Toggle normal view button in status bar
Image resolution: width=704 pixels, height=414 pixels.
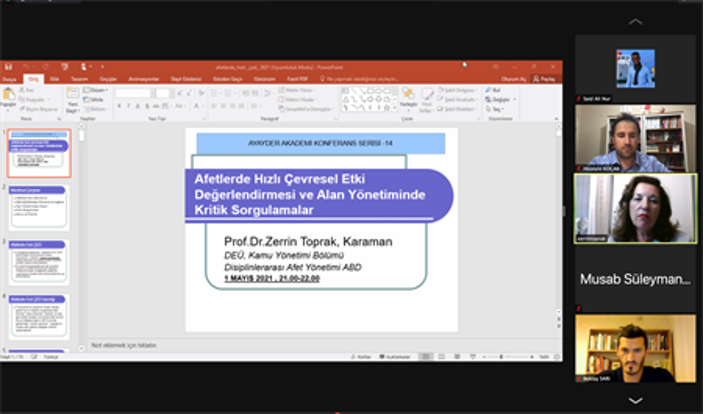point(425,357)
